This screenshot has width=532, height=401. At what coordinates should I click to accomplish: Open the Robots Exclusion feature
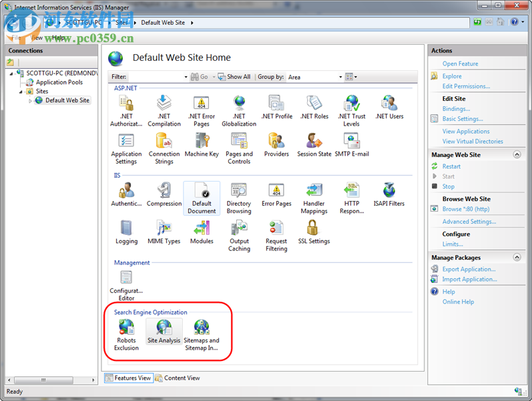(x=126, y=335)
